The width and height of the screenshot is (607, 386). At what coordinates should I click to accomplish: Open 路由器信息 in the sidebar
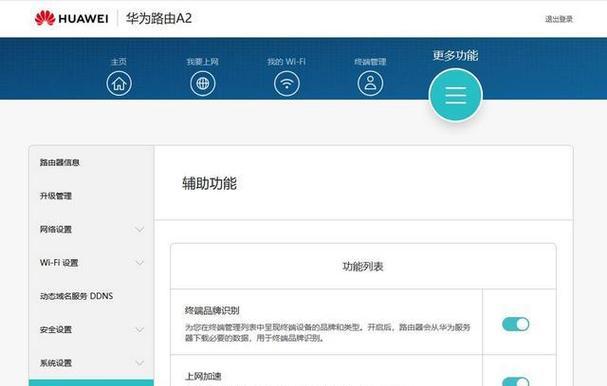click(60, 162)
